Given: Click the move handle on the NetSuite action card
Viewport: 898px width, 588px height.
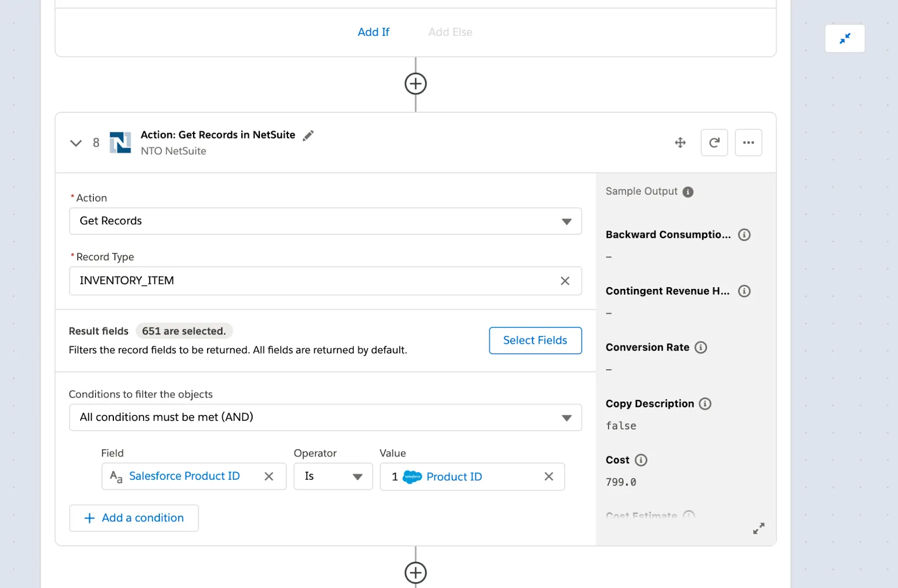Looking at the screenshot, I should [x=680, y=143].
